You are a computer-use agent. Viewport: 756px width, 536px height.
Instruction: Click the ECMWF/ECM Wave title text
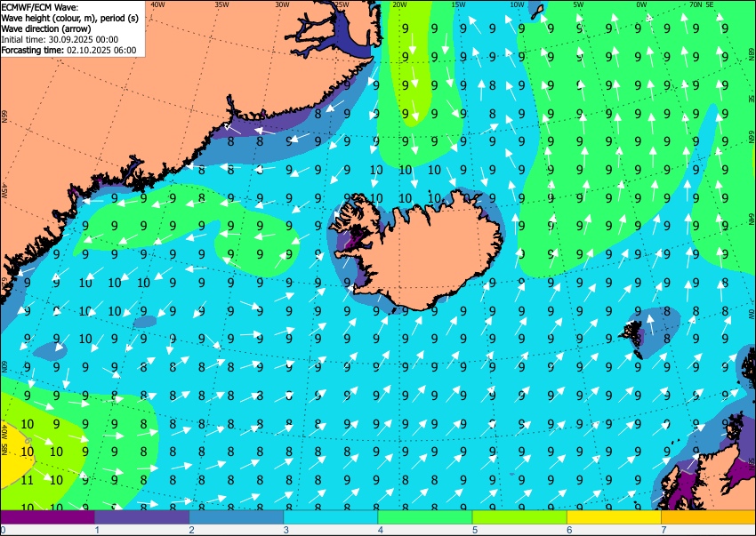pyautogui.click(x=39, y=7)
